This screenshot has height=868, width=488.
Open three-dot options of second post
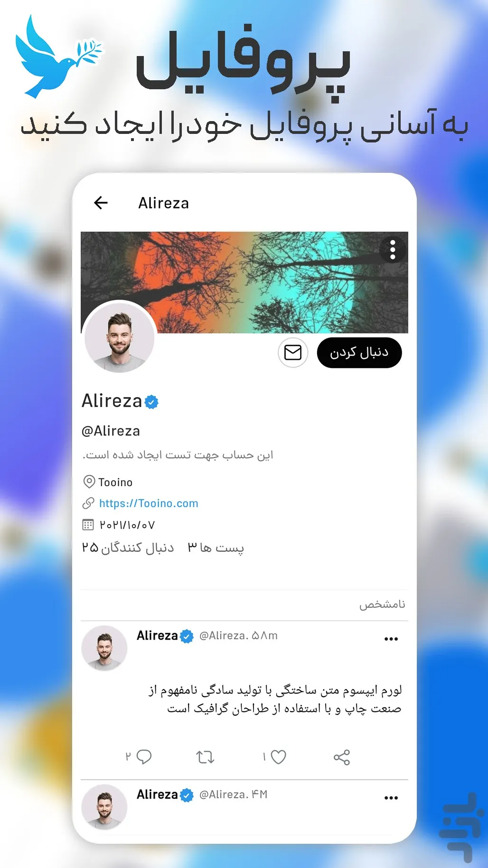pos(391,798)
